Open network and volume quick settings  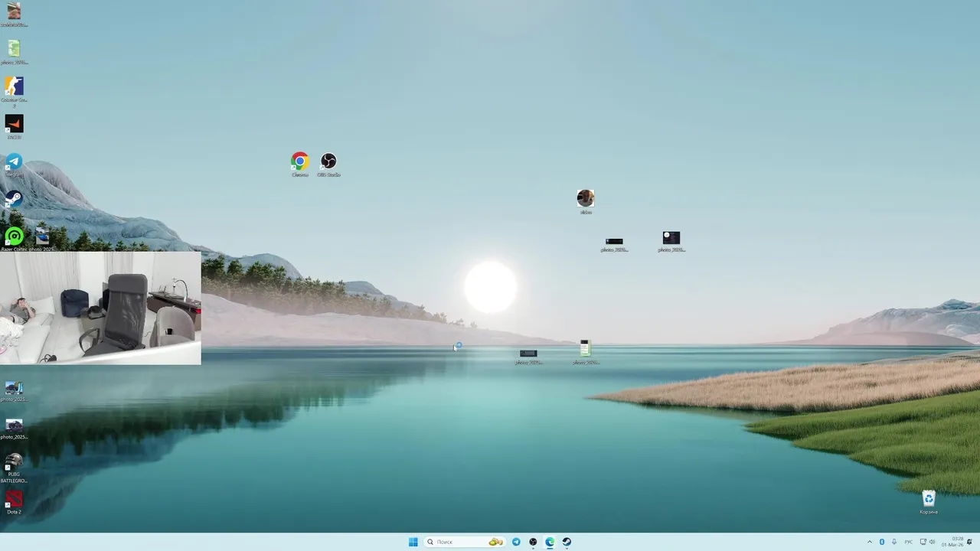click(x=927, y=542)
